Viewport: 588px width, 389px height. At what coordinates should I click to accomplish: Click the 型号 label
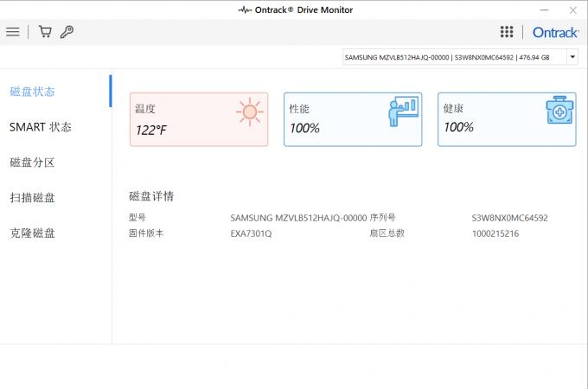tap(137, 217)
